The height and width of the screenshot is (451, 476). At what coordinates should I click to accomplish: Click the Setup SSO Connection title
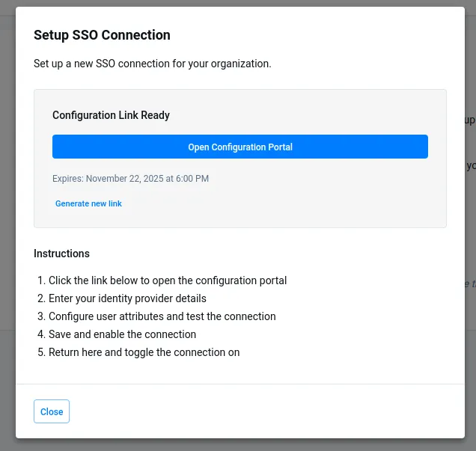[102, 35]
